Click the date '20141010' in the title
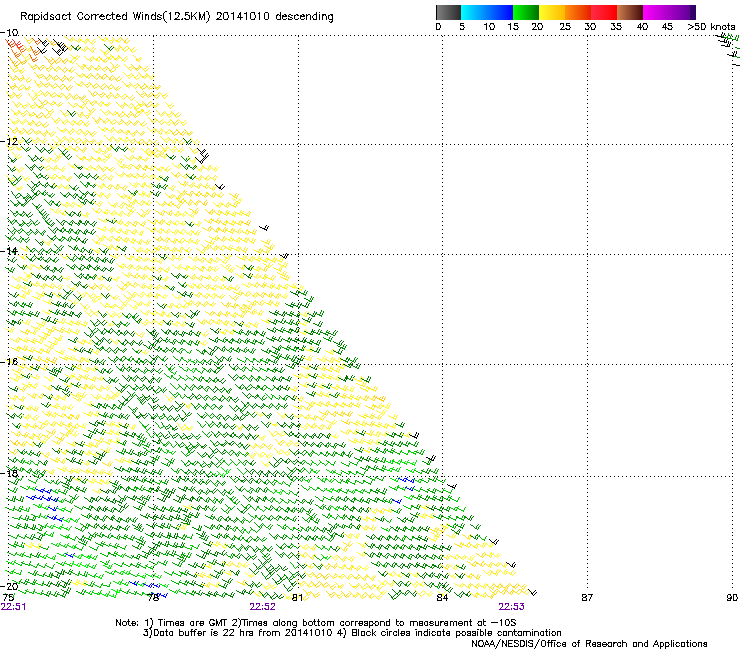Viewport: 740px width, 650px height. [243, 16]
